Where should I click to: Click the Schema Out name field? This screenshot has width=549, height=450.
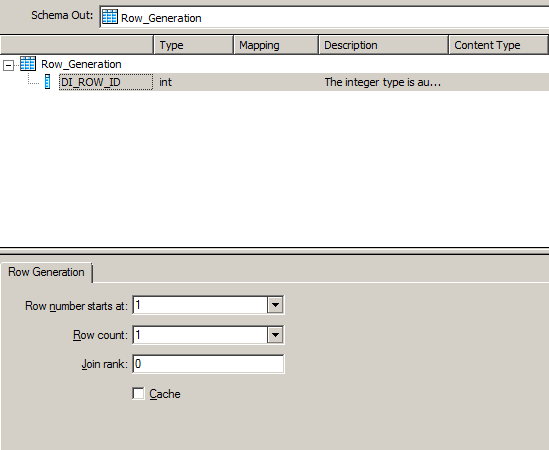tap(324, 17)
